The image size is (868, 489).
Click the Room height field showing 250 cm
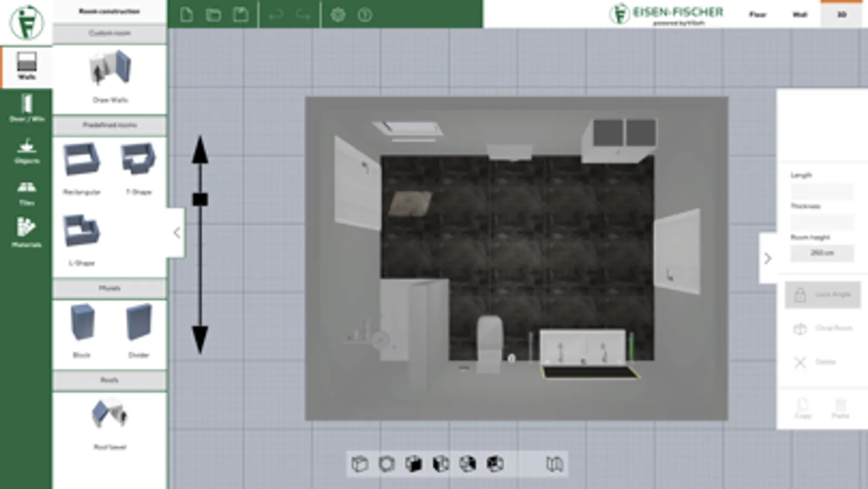[822, 253]
